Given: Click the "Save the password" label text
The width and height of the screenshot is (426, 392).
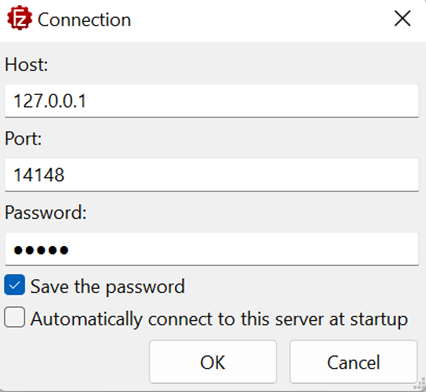Looking at the screenshot, I should [107, 287].
